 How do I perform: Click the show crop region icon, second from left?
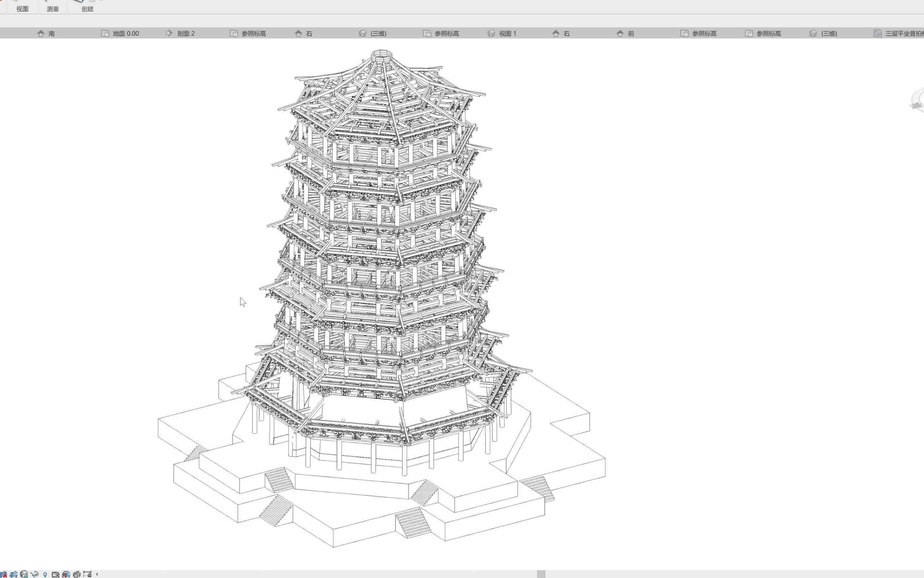pyautogui.click(x=14, y=574)
